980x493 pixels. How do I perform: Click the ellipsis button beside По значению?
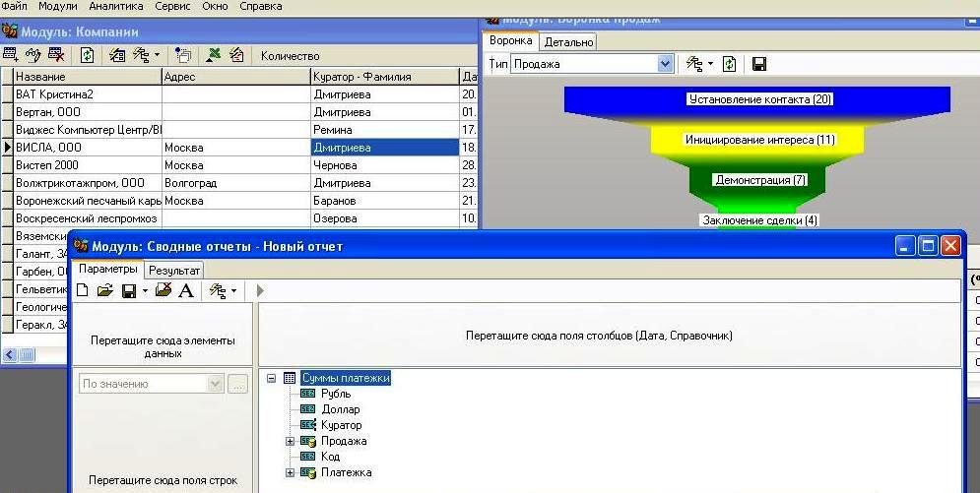tap(238, 384)
